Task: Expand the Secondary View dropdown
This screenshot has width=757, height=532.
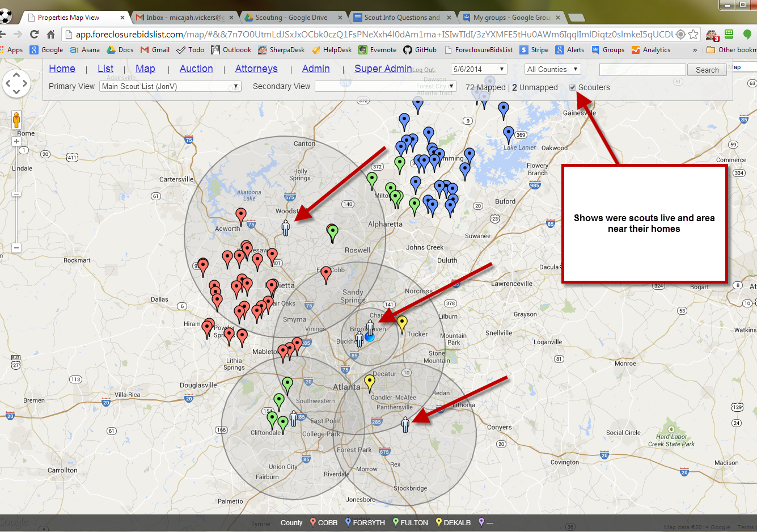Action: coord(386,87)
